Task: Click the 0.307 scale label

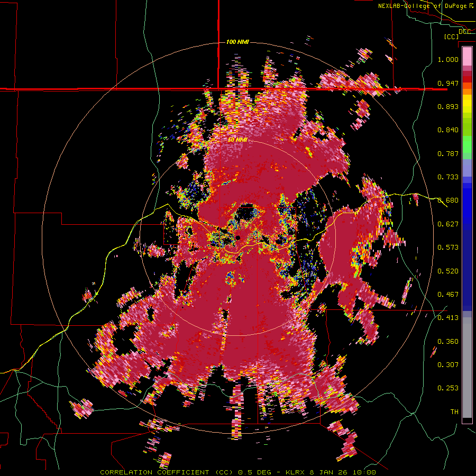Action: pos(448,364)
